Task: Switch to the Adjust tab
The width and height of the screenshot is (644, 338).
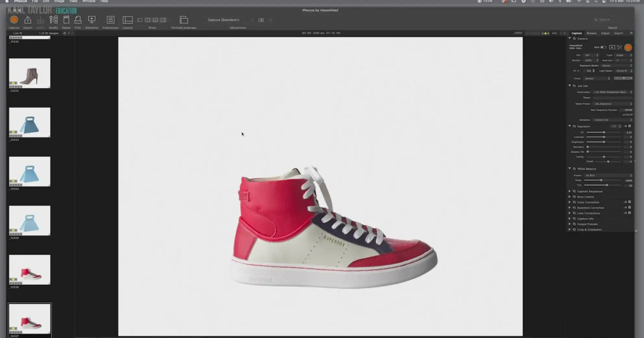Action: click(605, 33)
